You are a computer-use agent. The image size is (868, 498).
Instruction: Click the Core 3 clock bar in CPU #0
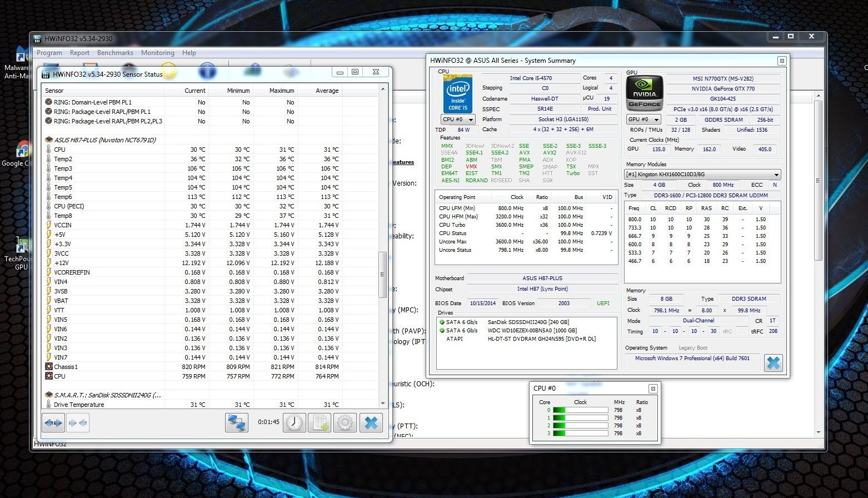click(x=581, y=434)
